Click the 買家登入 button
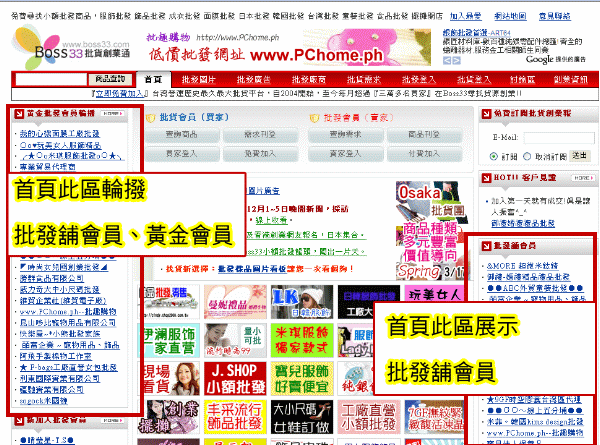The width and height of the screenshot is (600, 445). coord(182,154)
